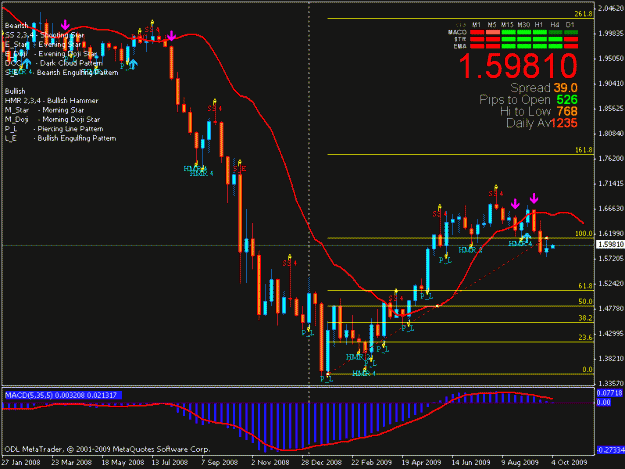This screenshot has height=469, width=625.
Task: Click the 19 Apr 2009 date label
Action: tap(421, 462)
